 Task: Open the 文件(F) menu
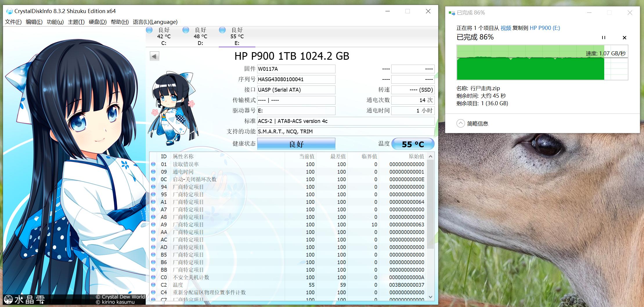coord(13,22)
